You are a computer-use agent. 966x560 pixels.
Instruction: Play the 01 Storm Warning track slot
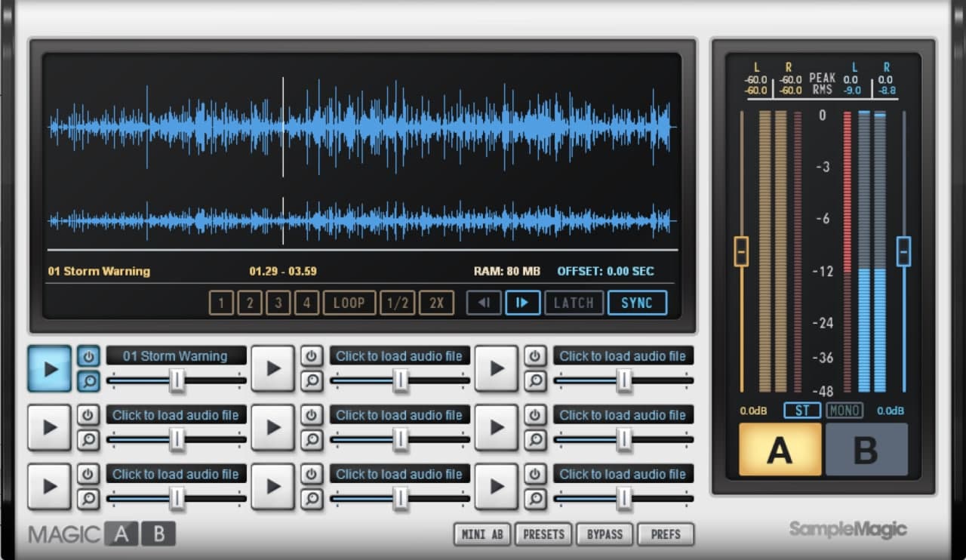click(x=50, y=368)
